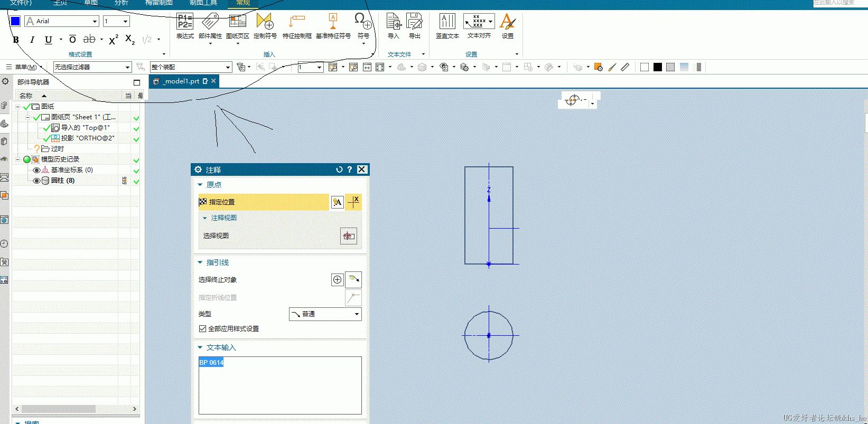Open the text size factor dropdown
Image resolution: width=868 pixels, height=424 pixels.
(x=125, y=21)
